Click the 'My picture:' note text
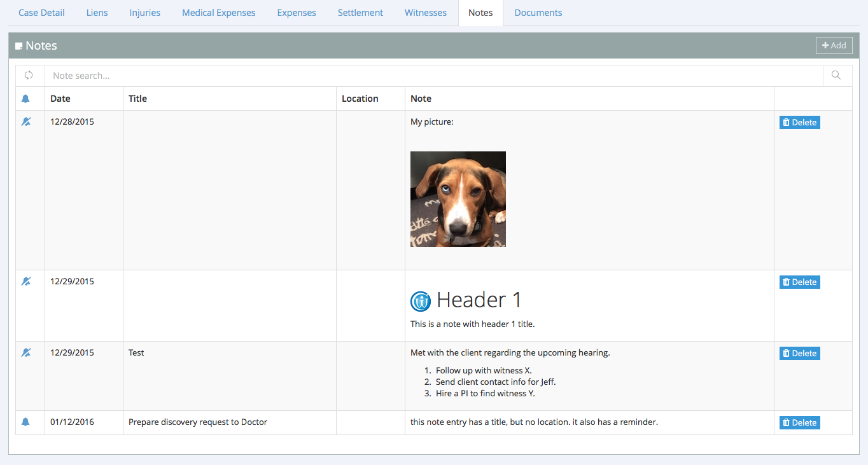Image resolution: width=868 pixels, height=465 pixels. [432, 121]
